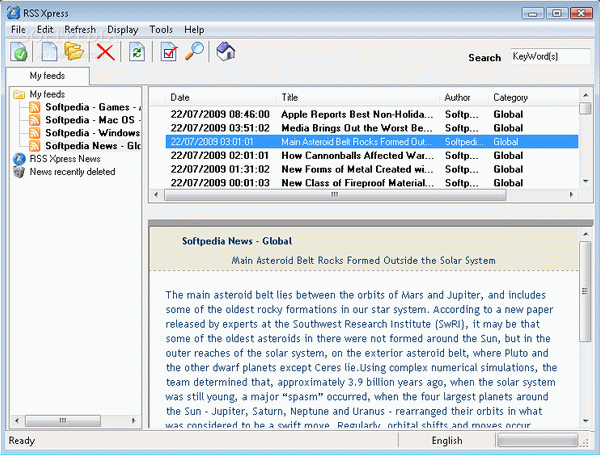Select Softpedia - Windows feed

(x=93, y=133)
